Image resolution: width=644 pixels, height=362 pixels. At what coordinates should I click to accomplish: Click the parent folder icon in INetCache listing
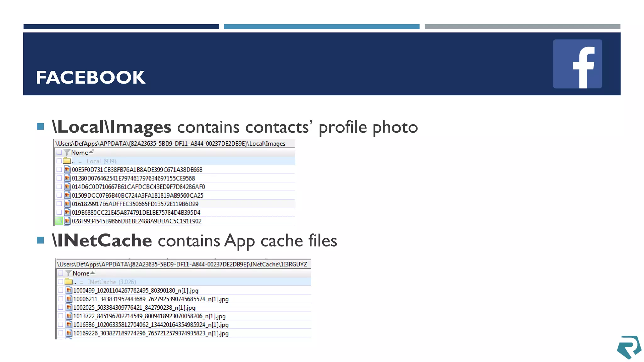tap(69, 282)
